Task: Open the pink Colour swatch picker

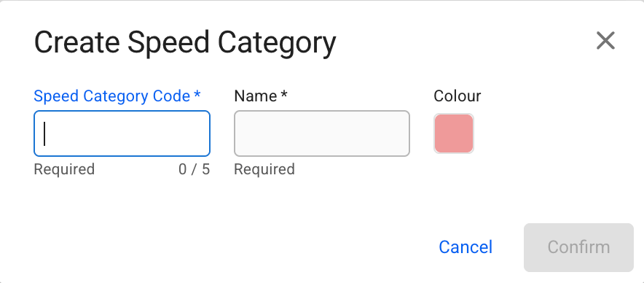Action: (454, 133)
